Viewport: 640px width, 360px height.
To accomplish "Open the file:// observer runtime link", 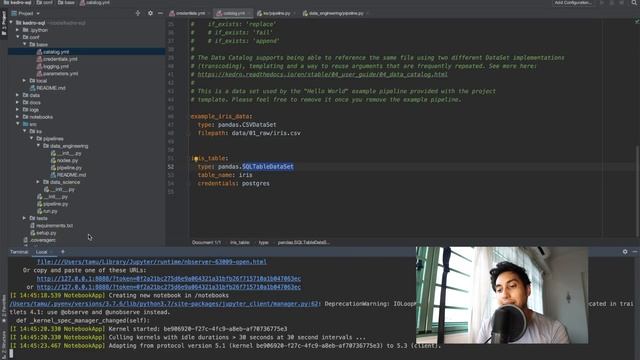I will [x=152, y=262].
